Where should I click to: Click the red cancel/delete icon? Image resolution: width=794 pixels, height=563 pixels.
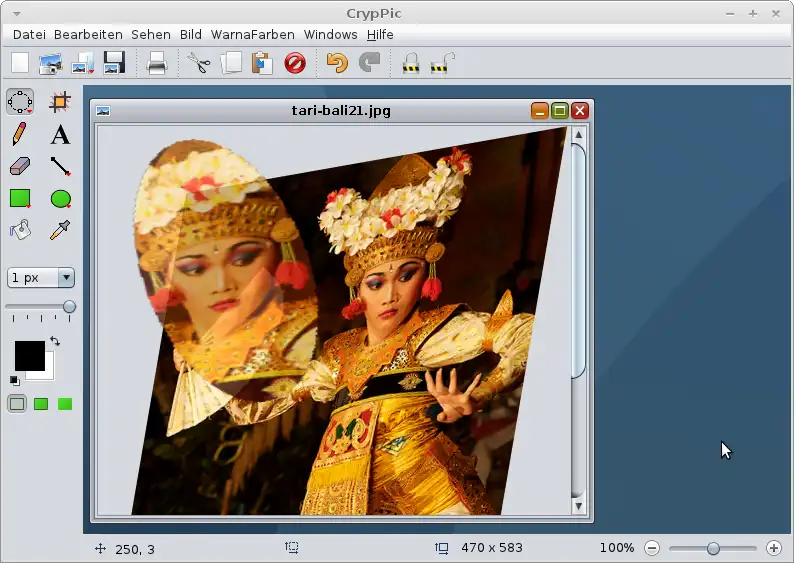(x=295, y=63)
